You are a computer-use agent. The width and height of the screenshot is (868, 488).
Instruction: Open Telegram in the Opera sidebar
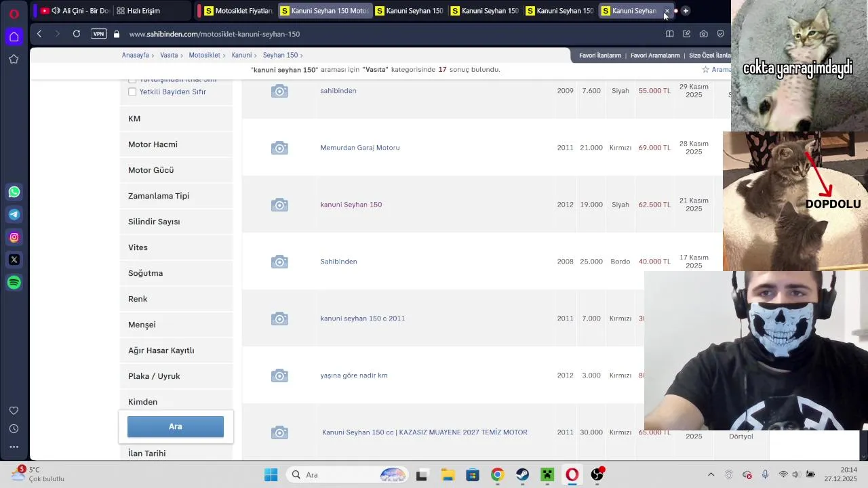click(14, 214)
